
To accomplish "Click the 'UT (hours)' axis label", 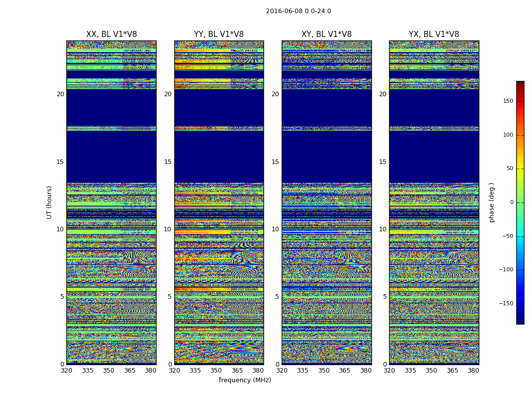I will pos(49,202).
